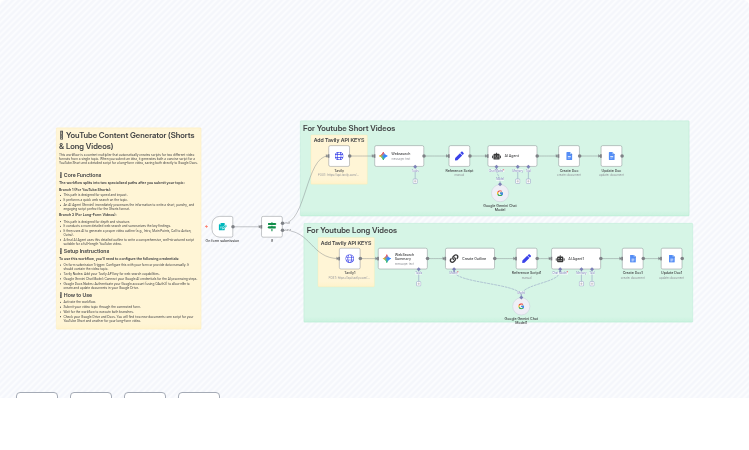Open the Update Doc node

(611, 156)
